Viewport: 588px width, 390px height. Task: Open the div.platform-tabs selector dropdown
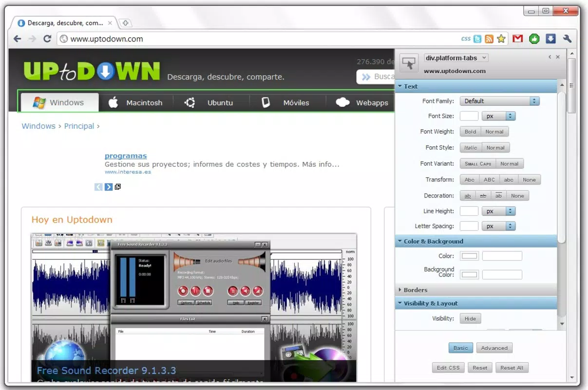coord(456,58)
